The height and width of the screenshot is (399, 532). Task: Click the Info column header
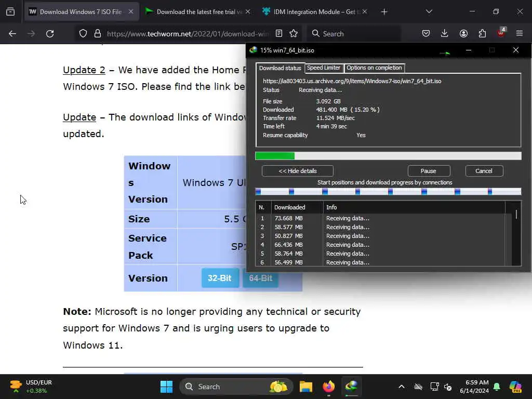pos(414,207)
